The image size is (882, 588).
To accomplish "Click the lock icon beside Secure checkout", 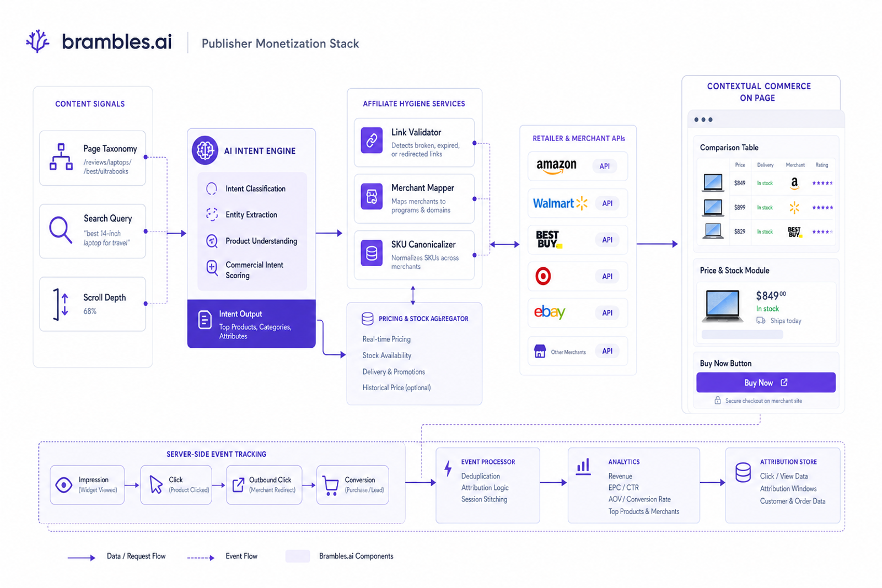I will 717,401.
